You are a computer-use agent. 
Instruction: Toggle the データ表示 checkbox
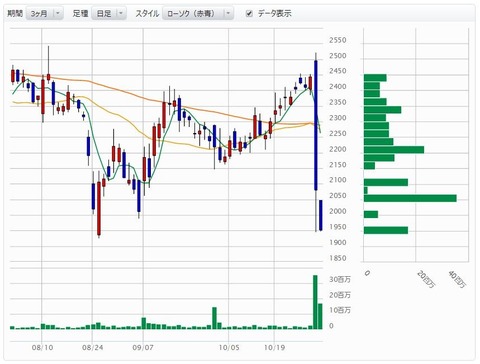click(249, 14)
